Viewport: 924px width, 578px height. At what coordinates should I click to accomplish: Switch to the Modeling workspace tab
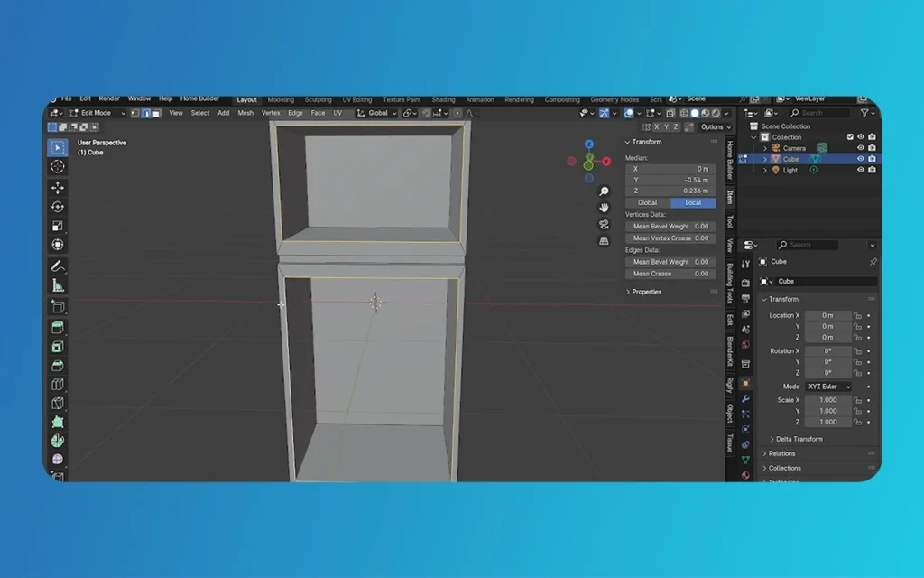[x=281, y=99]
